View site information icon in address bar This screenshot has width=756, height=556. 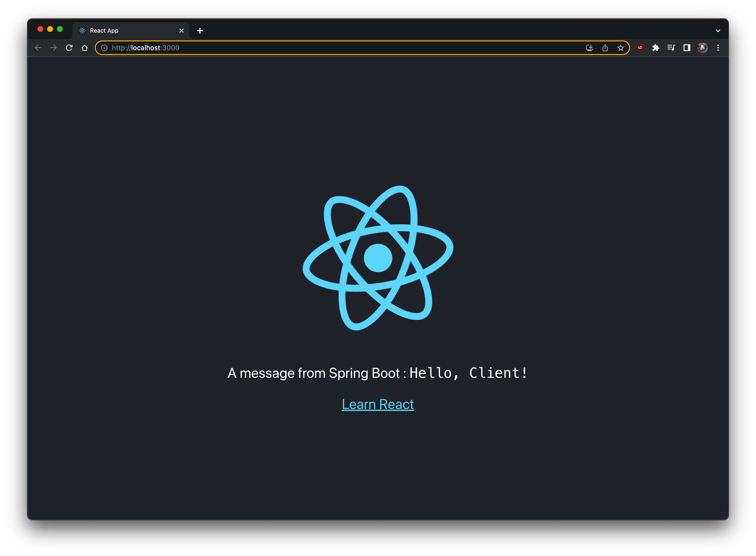pyautogui.click(x=104, y=48)
